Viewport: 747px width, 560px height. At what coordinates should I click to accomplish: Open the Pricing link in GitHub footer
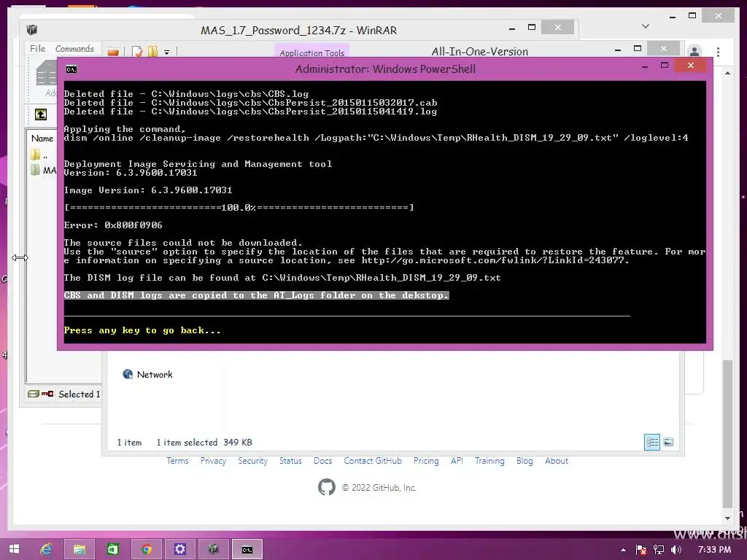(x=426, y=461)
